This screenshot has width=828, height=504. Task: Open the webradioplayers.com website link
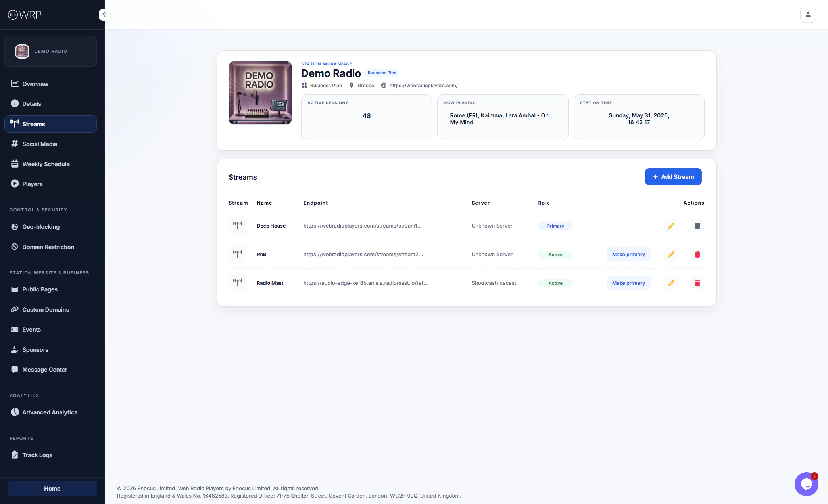pyautogui.click(x=423, y=86)
